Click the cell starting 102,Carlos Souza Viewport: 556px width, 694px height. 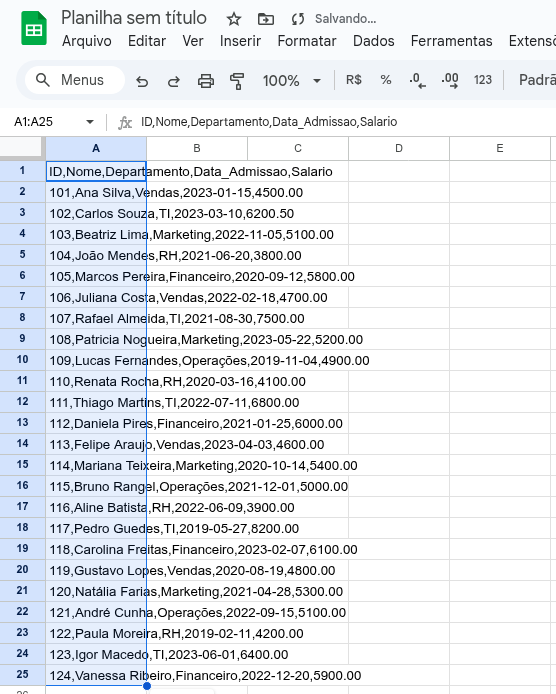point(96,213)
